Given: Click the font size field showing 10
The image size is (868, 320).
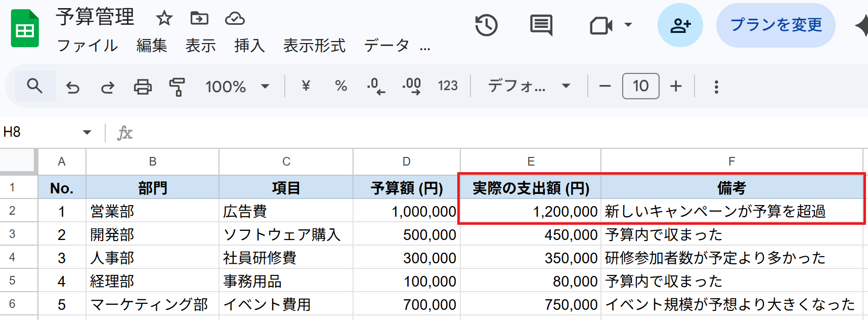Looking at the screenshot, I should click(x=640, y=86).
